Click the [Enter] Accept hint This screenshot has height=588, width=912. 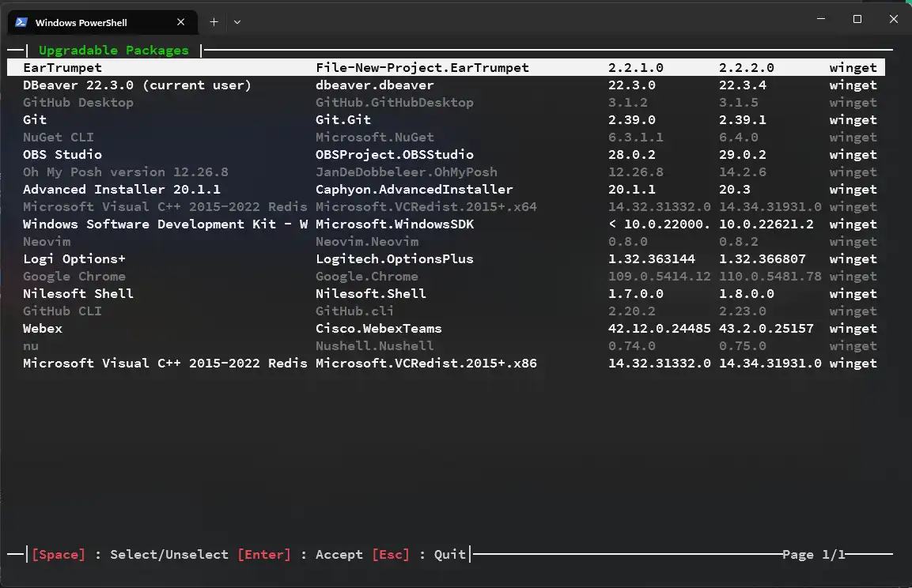click(x=300, y=554)
